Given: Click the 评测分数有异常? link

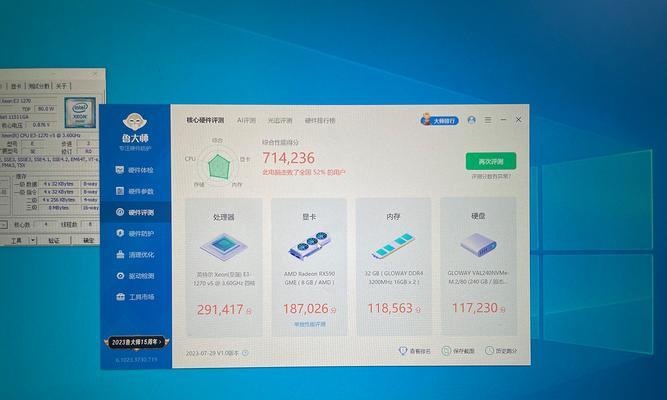Looking at the screenshot, I should tap(491, 176).
